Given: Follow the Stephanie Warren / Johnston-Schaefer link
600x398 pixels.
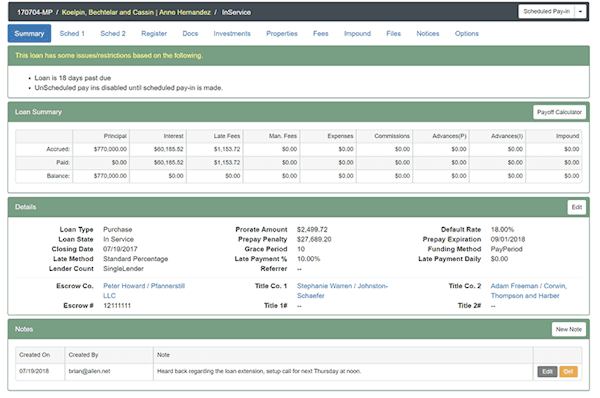Looking at the screenshot, I should coord(342,291).
